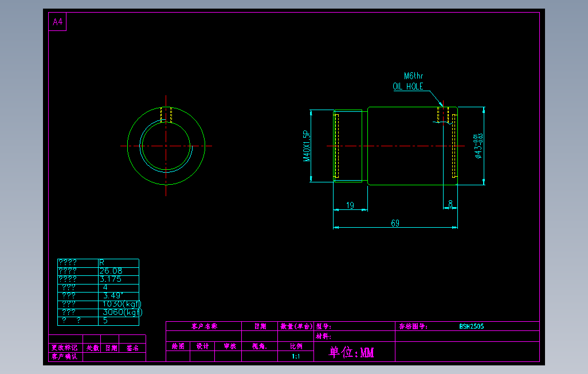Select the M6thr annotation text
This screenshot has width=588, height=374.
[414, 76]
